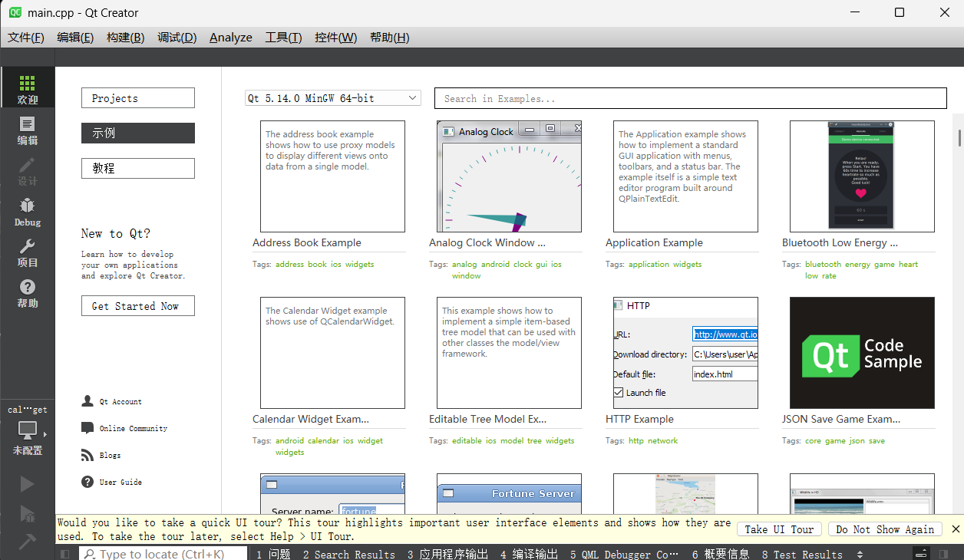Toggle the progress details icon at bottom right
964x560 pixels.
(x=923, y=553)
